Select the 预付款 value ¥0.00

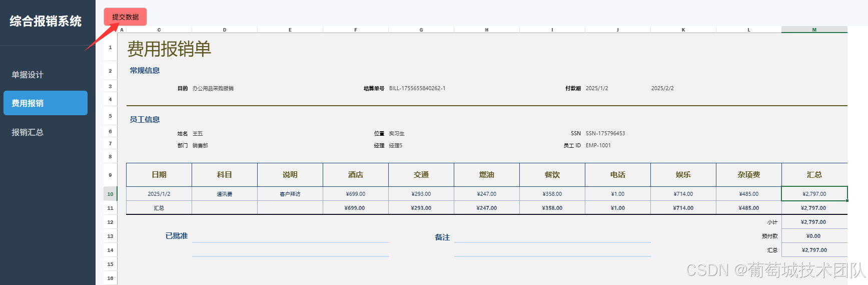(814, 236)
